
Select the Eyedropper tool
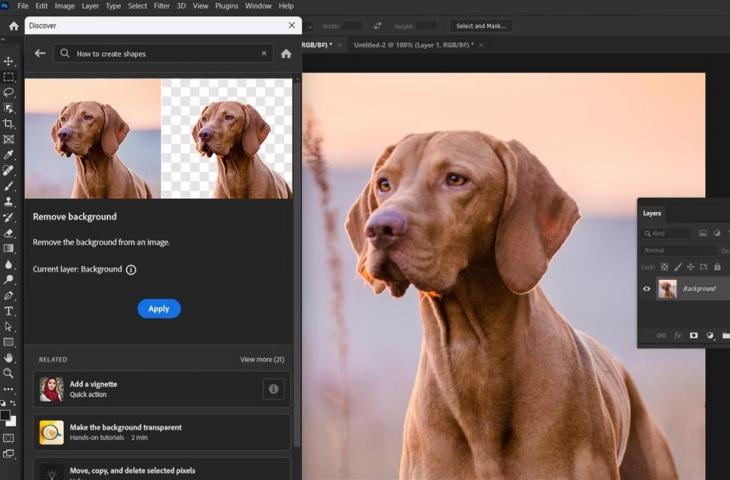click(x=9, y=155)
